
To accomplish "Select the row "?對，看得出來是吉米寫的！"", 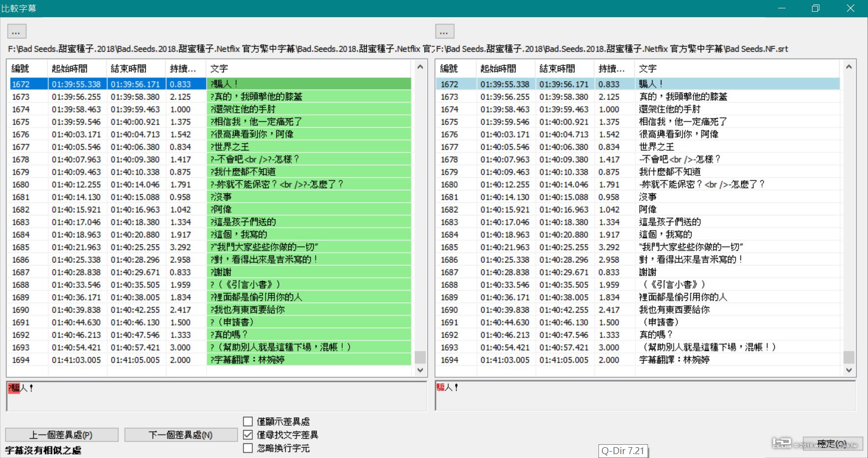I will coord(210,259).
